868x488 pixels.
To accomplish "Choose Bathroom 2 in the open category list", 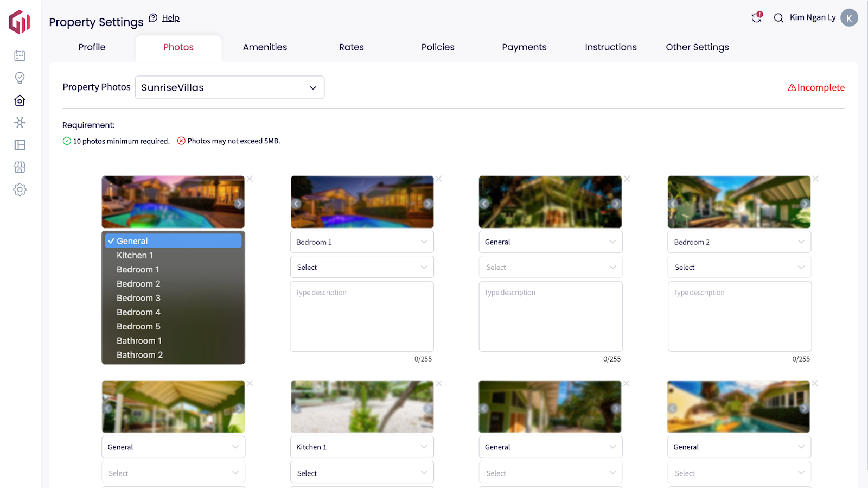I will tap(173, 354).
